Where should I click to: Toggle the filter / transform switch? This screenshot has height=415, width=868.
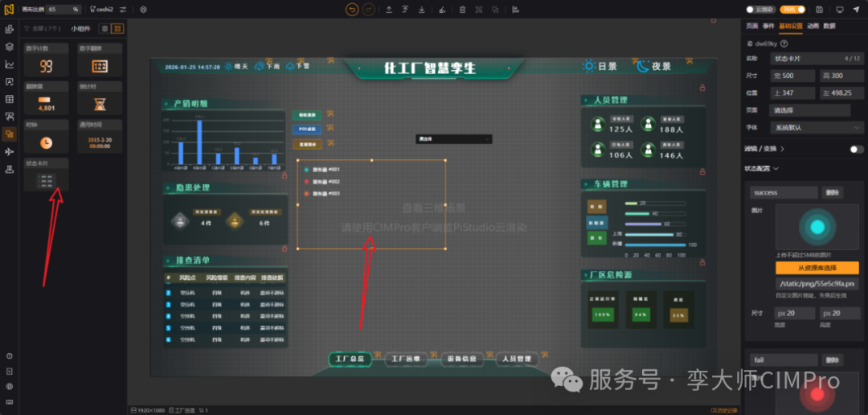pyautogui.click(x=857, y=149)
